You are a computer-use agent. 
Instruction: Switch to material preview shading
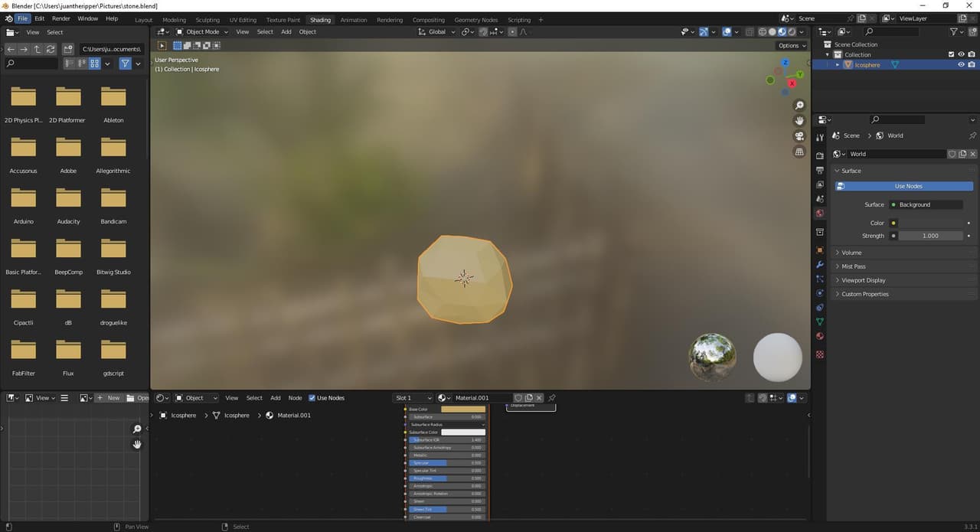tap(782, 31)
